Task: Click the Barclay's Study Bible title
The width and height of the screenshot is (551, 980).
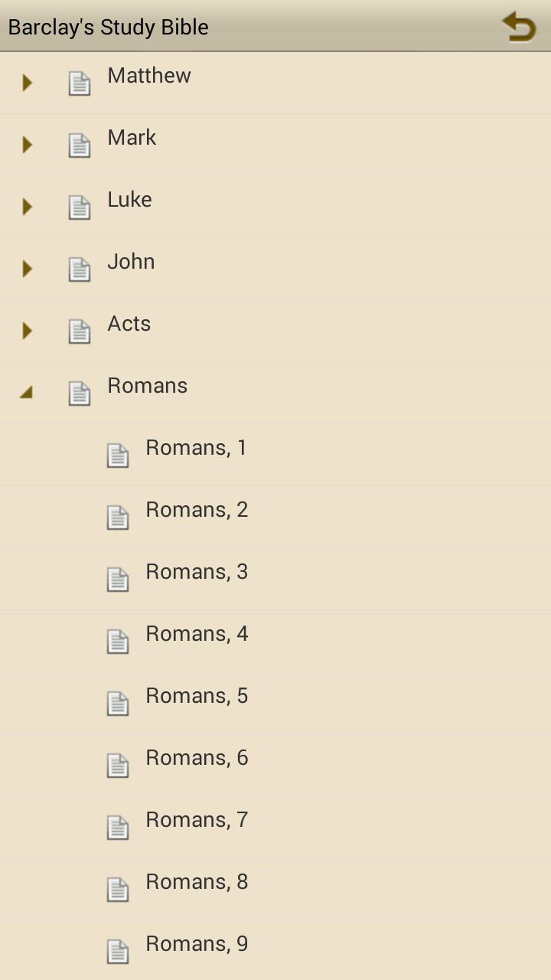Action: (107, 26)
